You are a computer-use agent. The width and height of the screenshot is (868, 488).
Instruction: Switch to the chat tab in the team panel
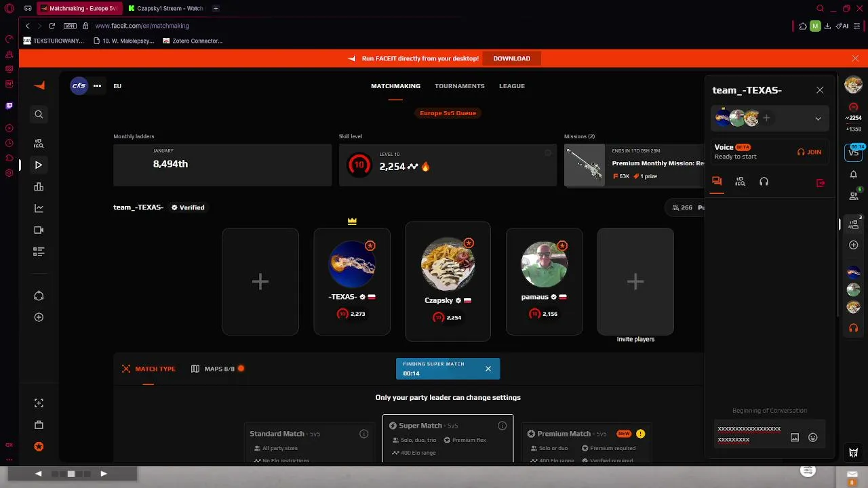pyautogui.click(x=717, y=182)
